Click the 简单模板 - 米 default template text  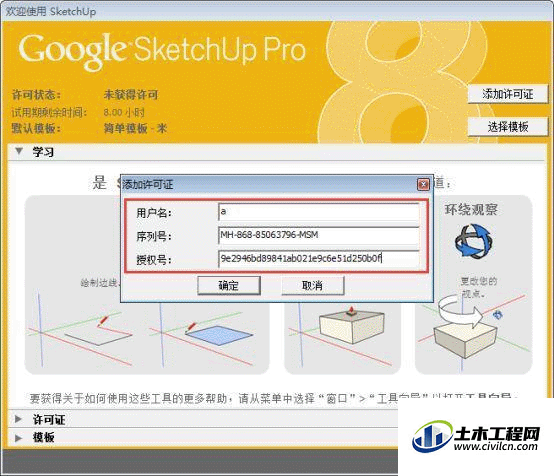pyautogui.click(x=135, y=128)
